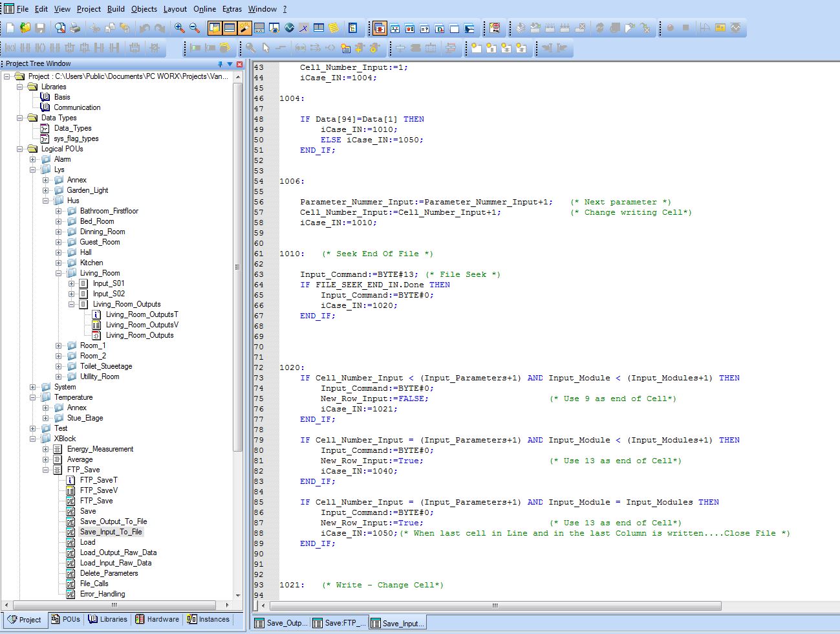This screenshot has height=634, width=840.
Task: Open a project via the folder icon
Action: tap(25, 28)
